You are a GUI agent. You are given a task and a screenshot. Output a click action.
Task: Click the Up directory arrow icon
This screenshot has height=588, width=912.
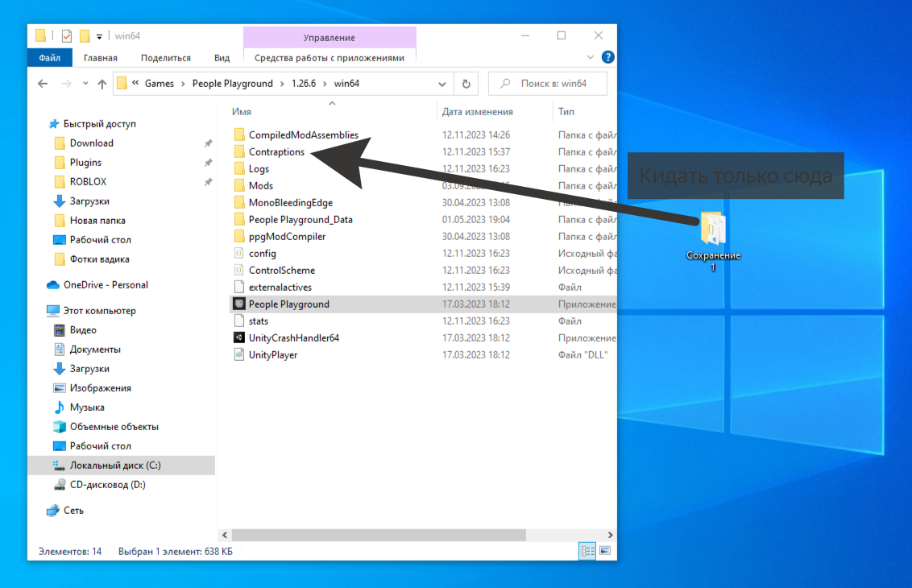click(x=102, y=84)
